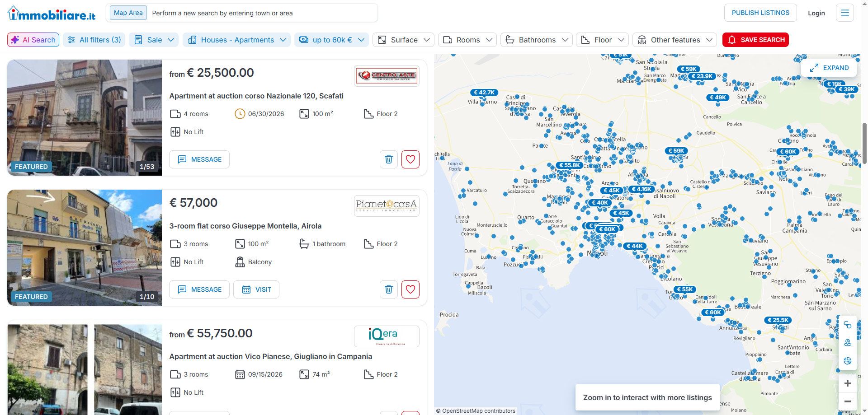Click the immobiliare.it logo
The width and height of the screenshot is (868, 415).
pos(52,14)
